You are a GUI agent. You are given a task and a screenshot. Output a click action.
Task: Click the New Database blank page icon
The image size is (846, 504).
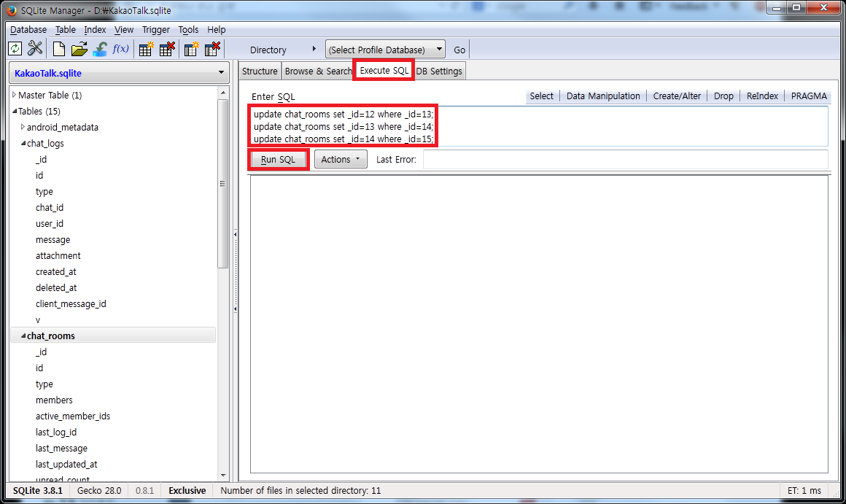click(x=59, y=49)
